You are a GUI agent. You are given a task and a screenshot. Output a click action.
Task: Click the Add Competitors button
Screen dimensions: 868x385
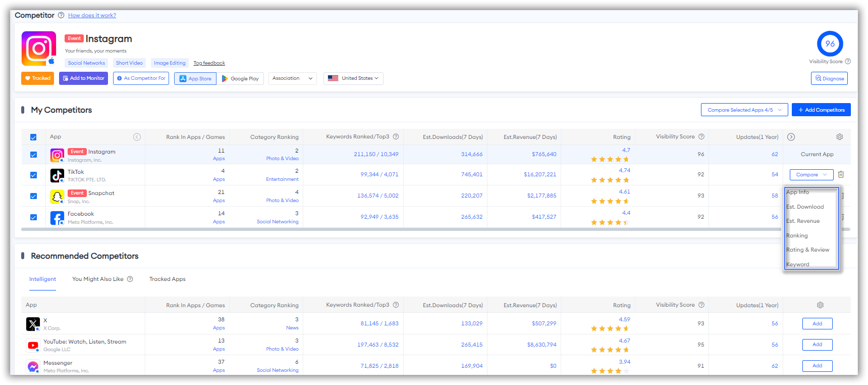point(821,110)
